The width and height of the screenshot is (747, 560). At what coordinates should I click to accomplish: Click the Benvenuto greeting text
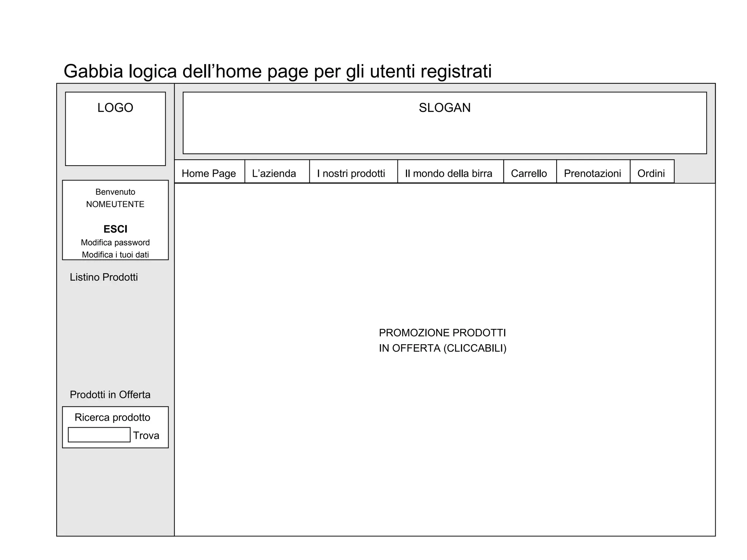115,192
